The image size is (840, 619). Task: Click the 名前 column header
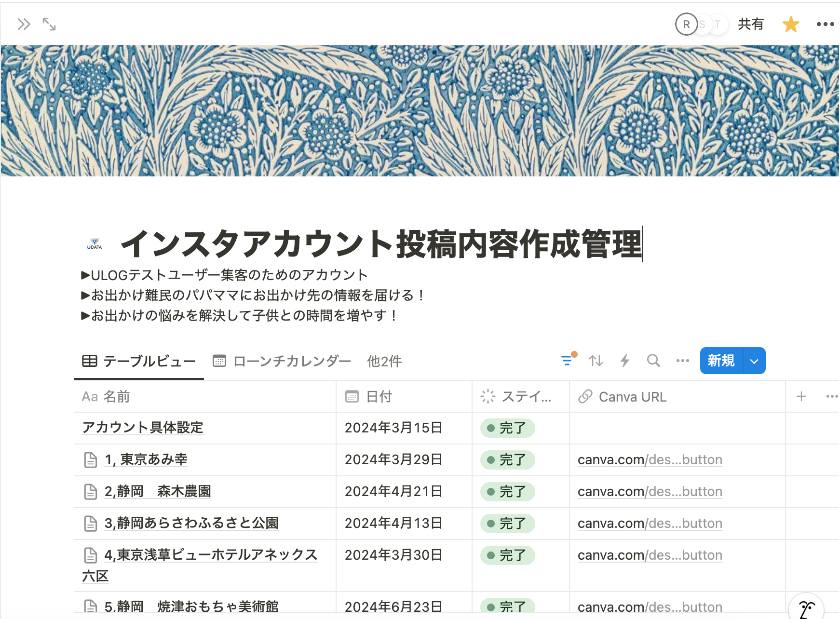pos(205,397)
